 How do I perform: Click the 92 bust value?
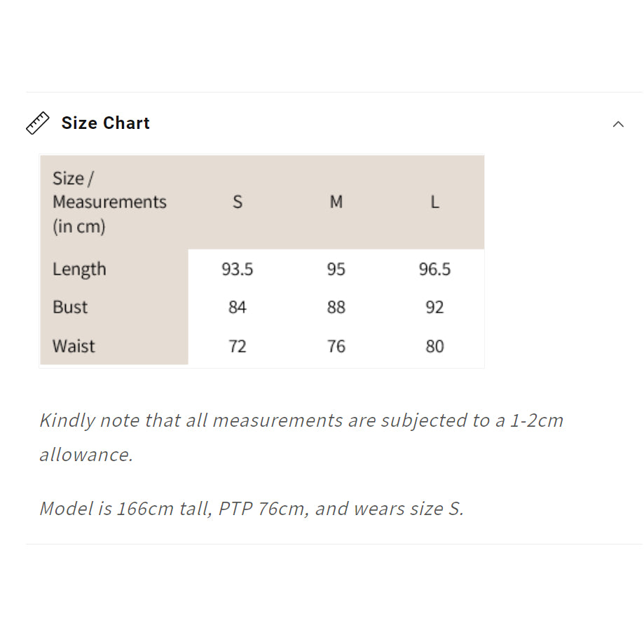point(434,307)
